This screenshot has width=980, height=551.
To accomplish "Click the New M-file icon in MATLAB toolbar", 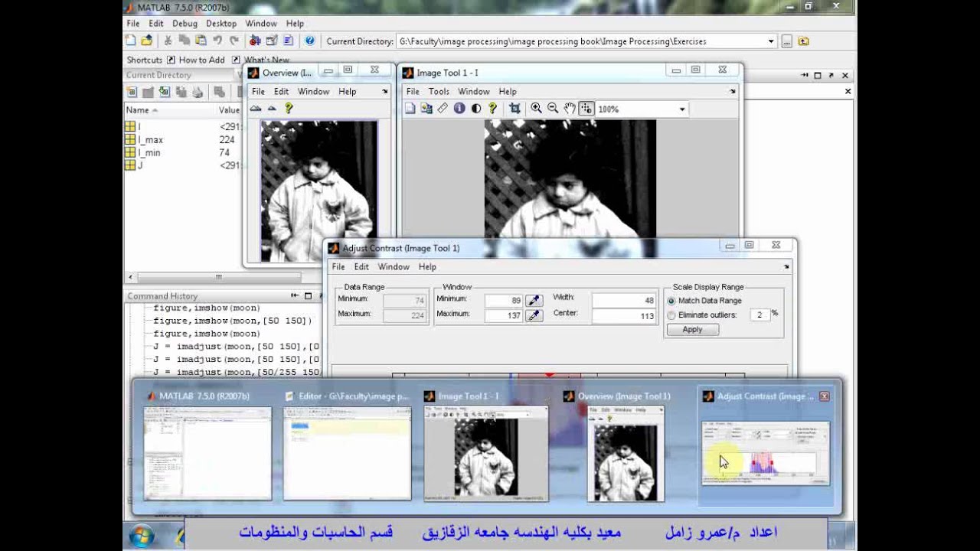I will coord(131,41).
